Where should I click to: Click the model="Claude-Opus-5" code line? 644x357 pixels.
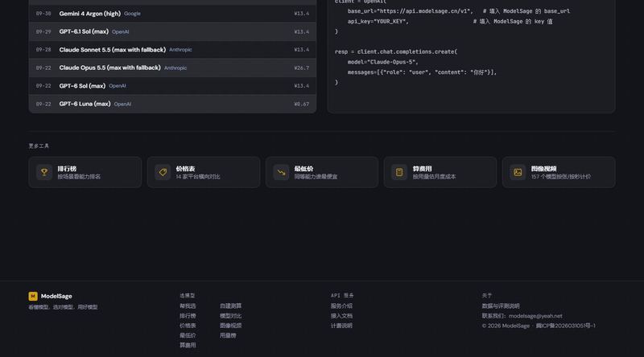click(x=383, y=62)
